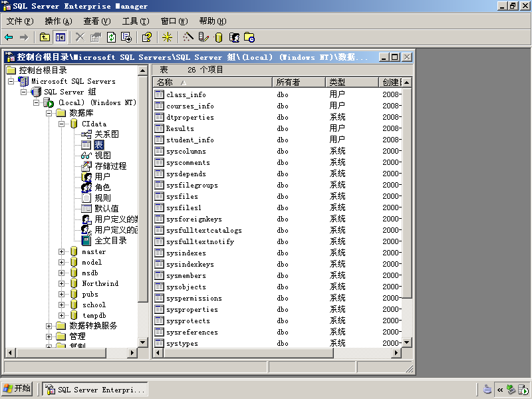Select the 视图 tree item
Image resolution: width=532 pixels, height=399 pixels.
[x=102, y=156]
